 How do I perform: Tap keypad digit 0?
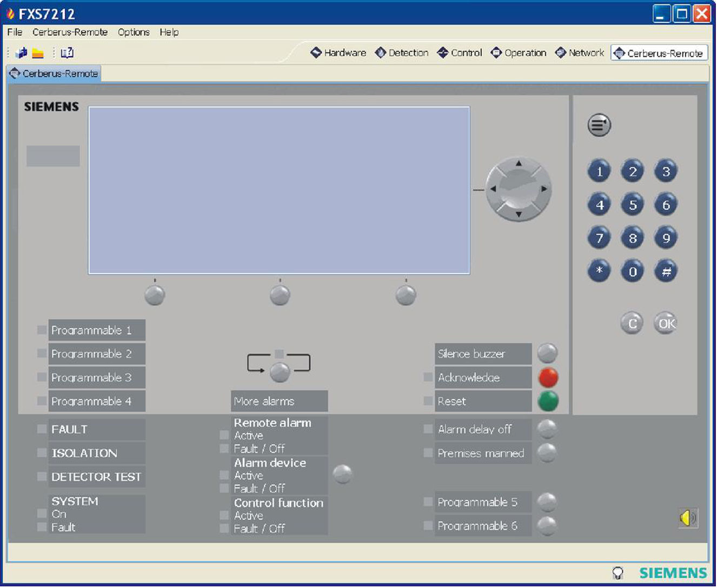coord(633,271)
